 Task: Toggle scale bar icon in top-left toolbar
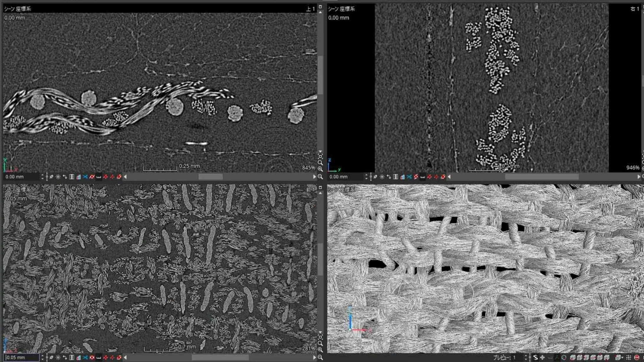pyautogui.click(x=99, y=177)
